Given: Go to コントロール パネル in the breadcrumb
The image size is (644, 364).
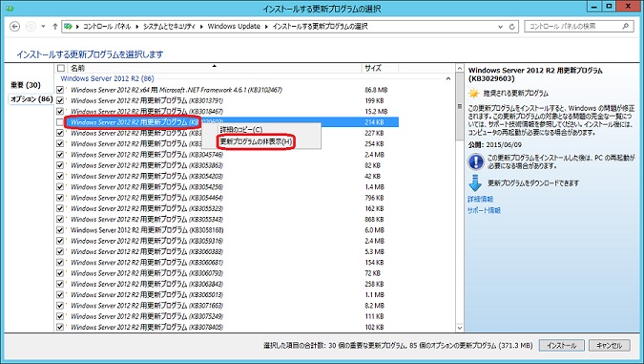Looking at the screenshot, I should [107, 27].
